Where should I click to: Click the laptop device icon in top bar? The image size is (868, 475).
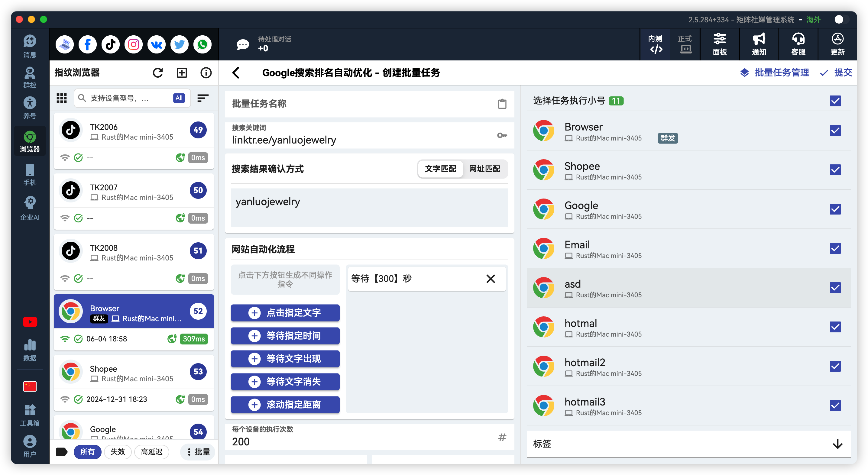pos(65,44)
